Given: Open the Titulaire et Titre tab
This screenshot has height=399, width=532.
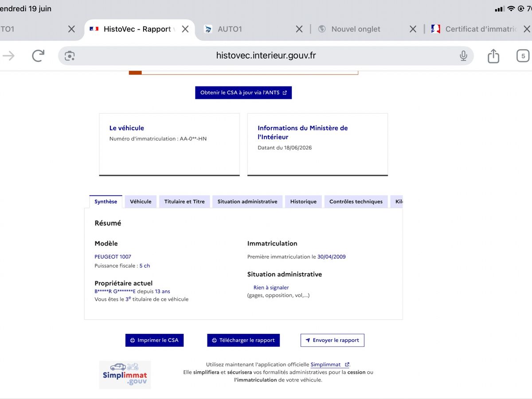Looking at the screenshot, I should [x=184, y=202].
